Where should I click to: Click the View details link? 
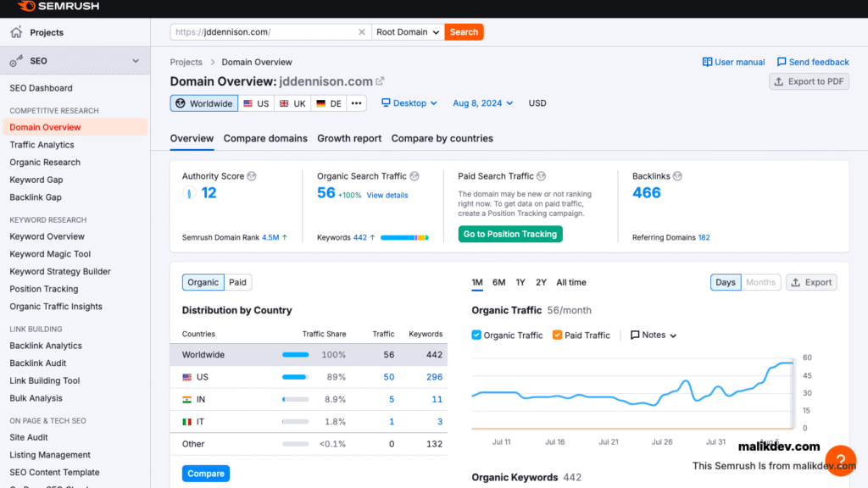coord(387,195)
